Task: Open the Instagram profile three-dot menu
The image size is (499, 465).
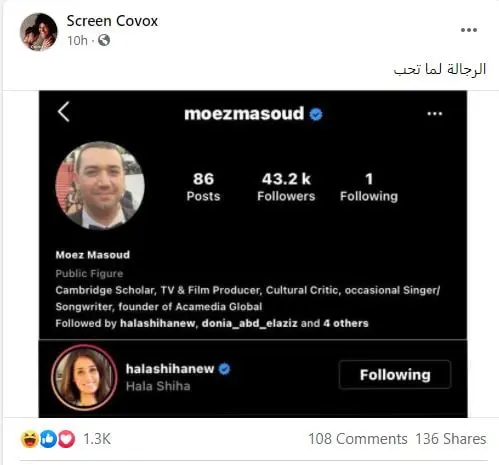Action: [x=435, y=114]
